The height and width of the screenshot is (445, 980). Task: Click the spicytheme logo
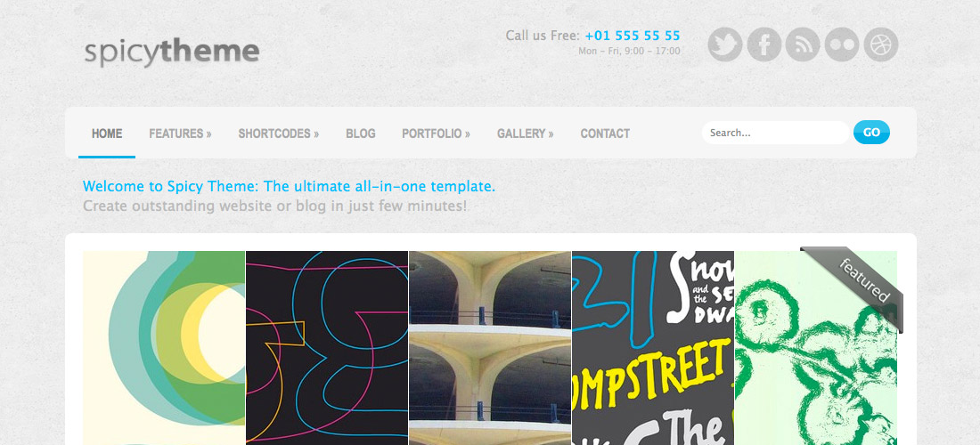(172, 53)
